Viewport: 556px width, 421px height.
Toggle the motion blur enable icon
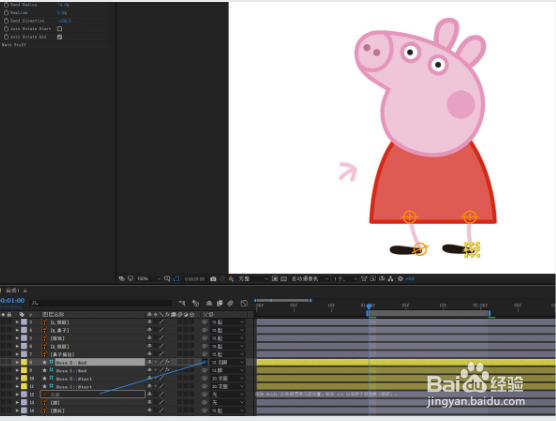[230, 303]
